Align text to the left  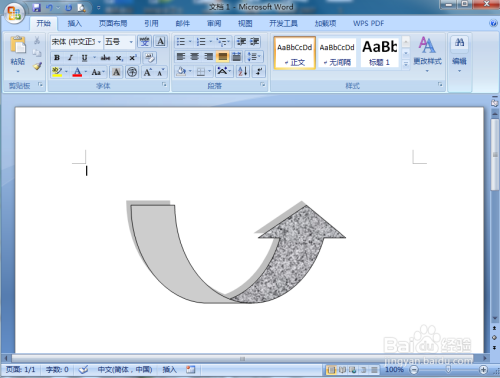(180, 57)
